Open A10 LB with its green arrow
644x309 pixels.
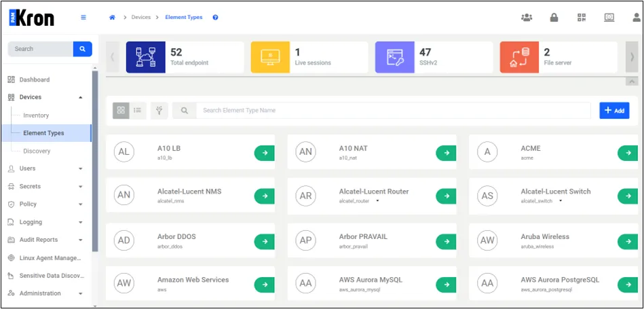click(265, 153)
